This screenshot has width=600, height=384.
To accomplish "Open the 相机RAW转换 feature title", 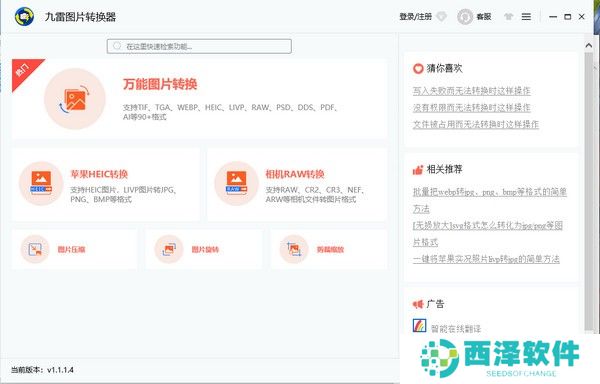I will click(x=295, y=174).
